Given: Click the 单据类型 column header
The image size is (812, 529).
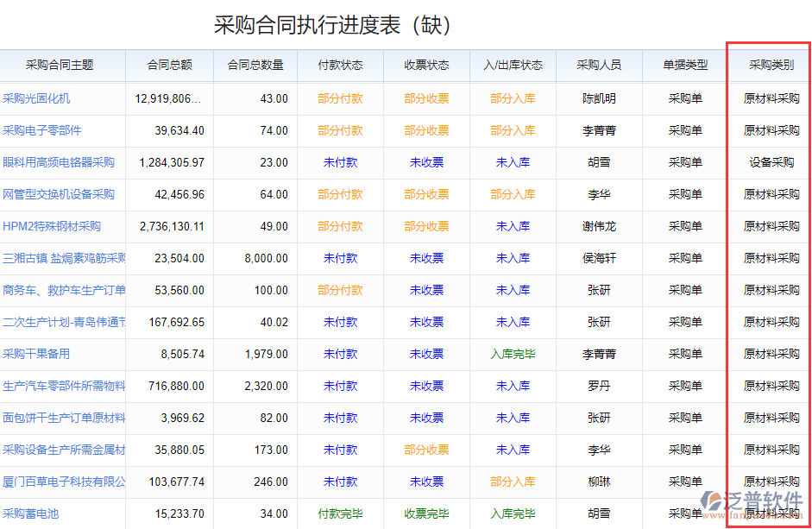Looking at the screenshot, I should pos(684,66).
